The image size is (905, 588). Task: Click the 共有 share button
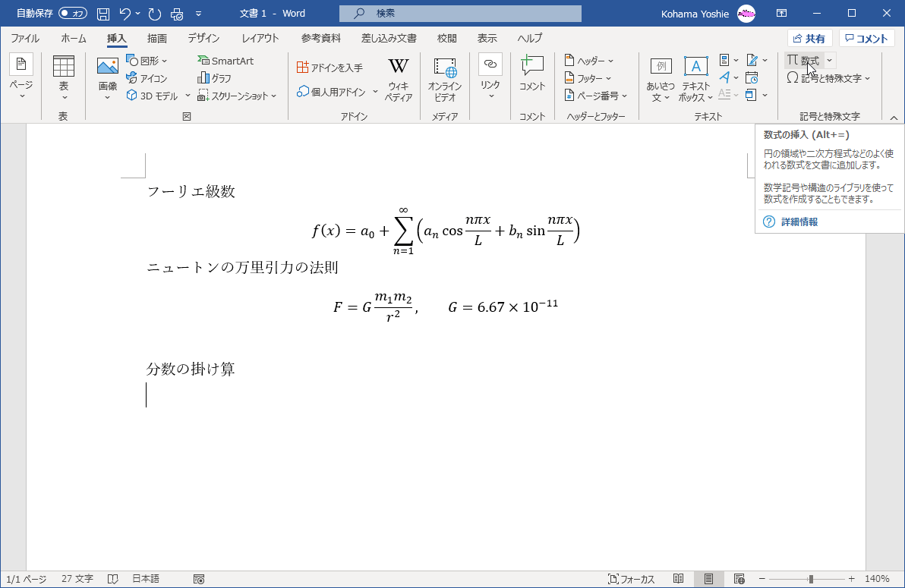(809, 39)
